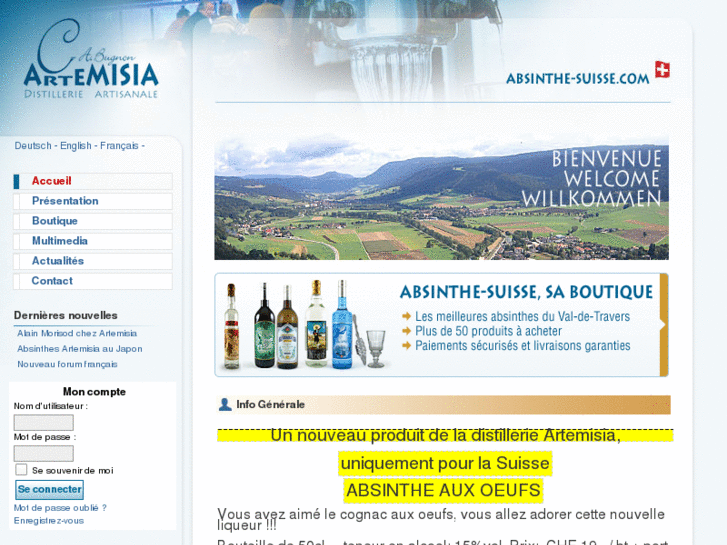This screenshot has height=545, width=727.
Task: Click the Swiss flag icon
Action: (662, 70)
